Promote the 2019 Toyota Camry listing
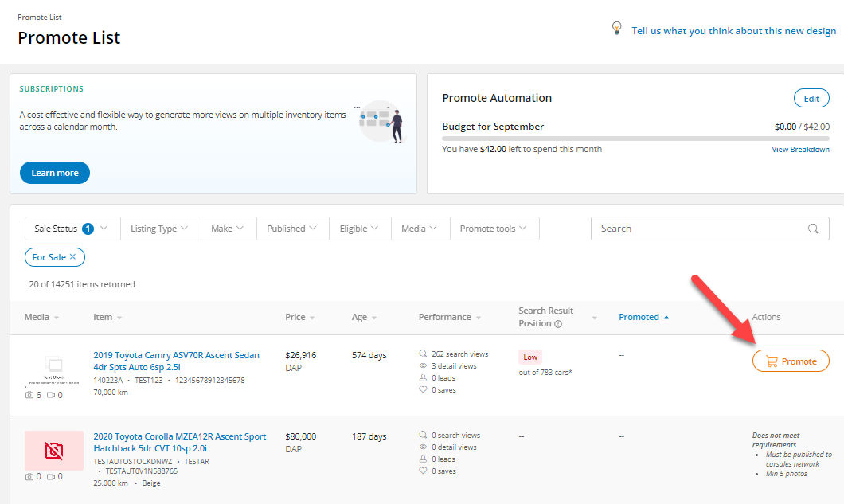Image resolution: width=844 pixels, height=504 pixels. coord(791,361)
